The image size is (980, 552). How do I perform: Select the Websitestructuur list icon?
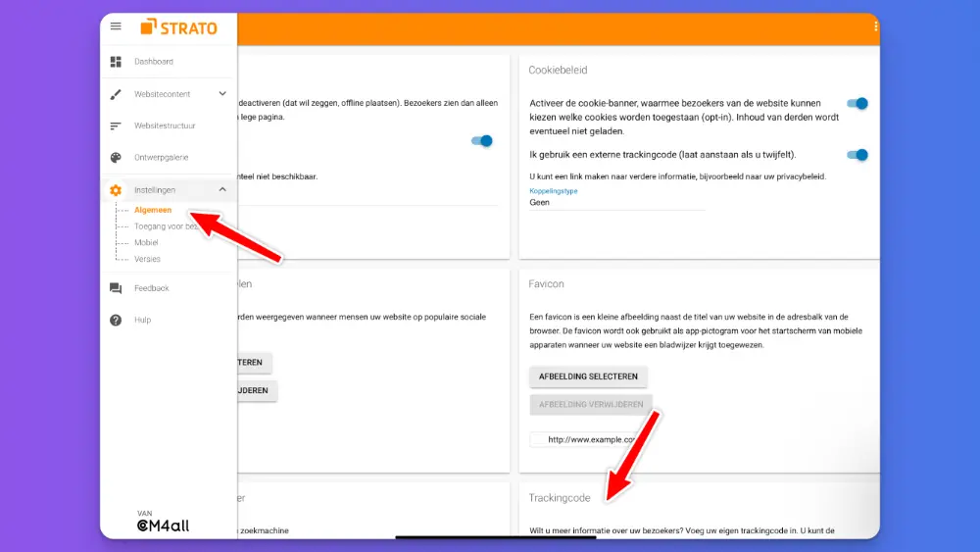click(x=116, y=125)
